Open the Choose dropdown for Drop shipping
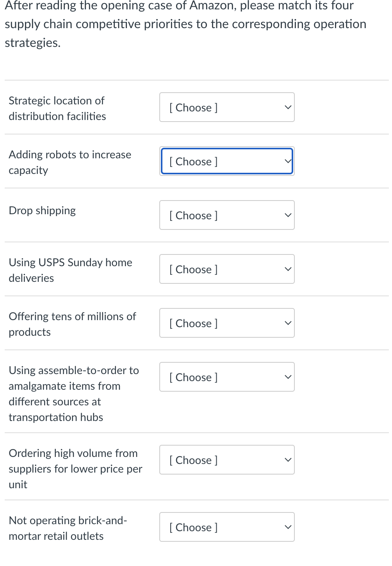The height and width of the screenshot is (566, 392). tap(226, 215)
